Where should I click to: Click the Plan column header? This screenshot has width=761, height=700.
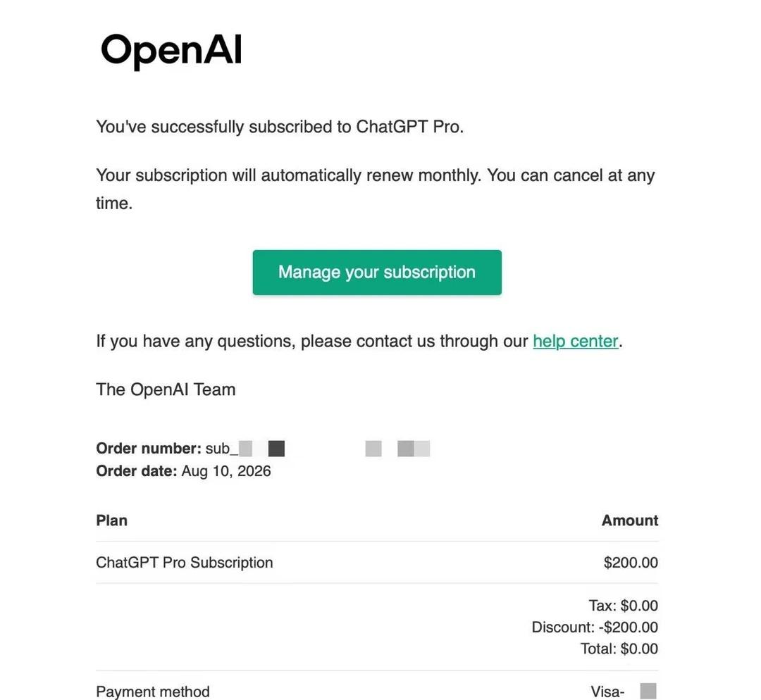pyautogui.click(x=111, y=520)
